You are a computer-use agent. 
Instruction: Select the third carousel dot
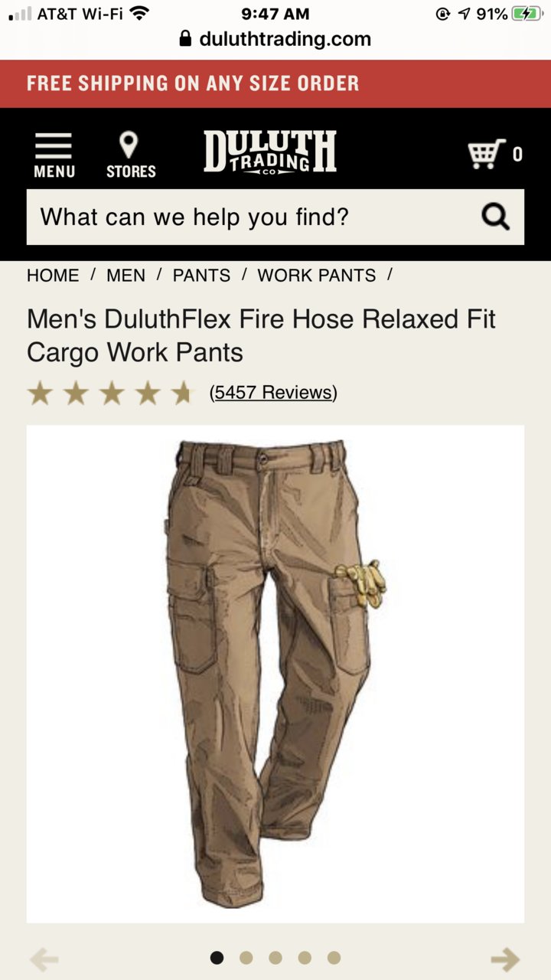[x=275, y=958]
